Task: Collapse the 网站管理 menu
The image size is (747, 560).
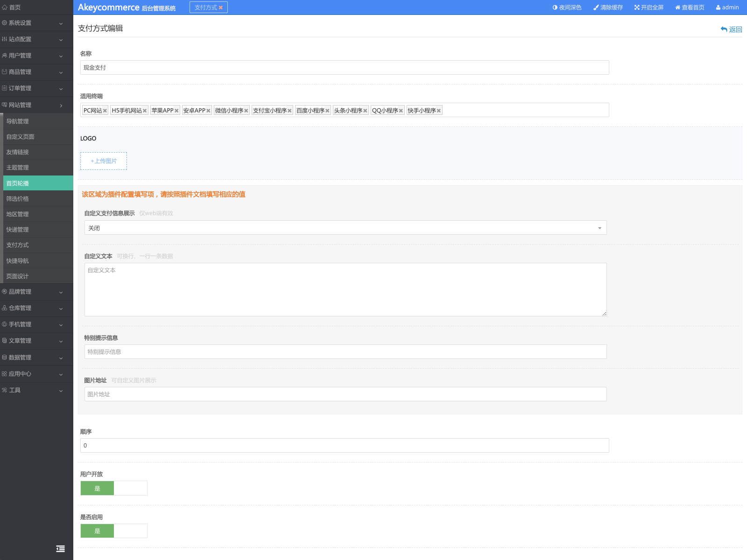Action: (61, 105)
